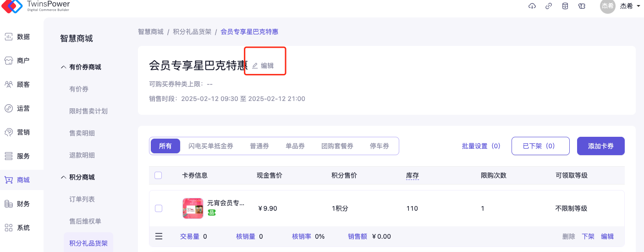The height and width of the screenshot is (252, 644).
Task: Click the puzzle piece icon in header
Action: click(582, 6)
